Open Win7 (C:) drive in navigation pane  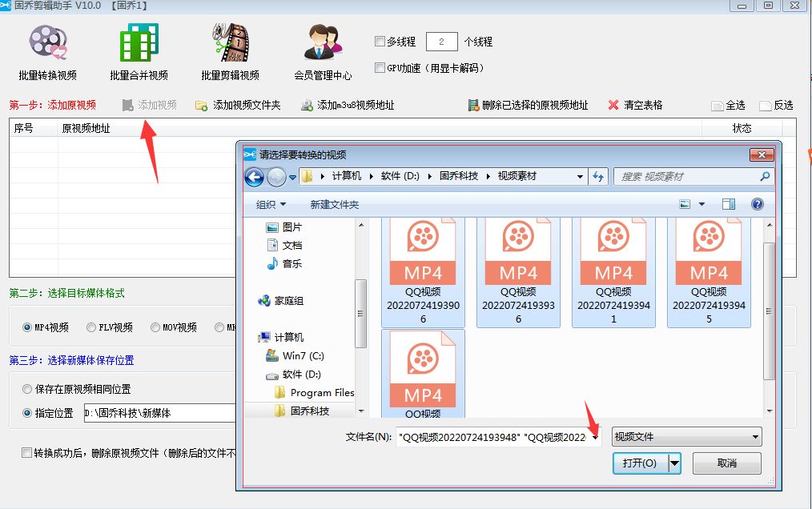pyautogui.click(x=294, y=355)
